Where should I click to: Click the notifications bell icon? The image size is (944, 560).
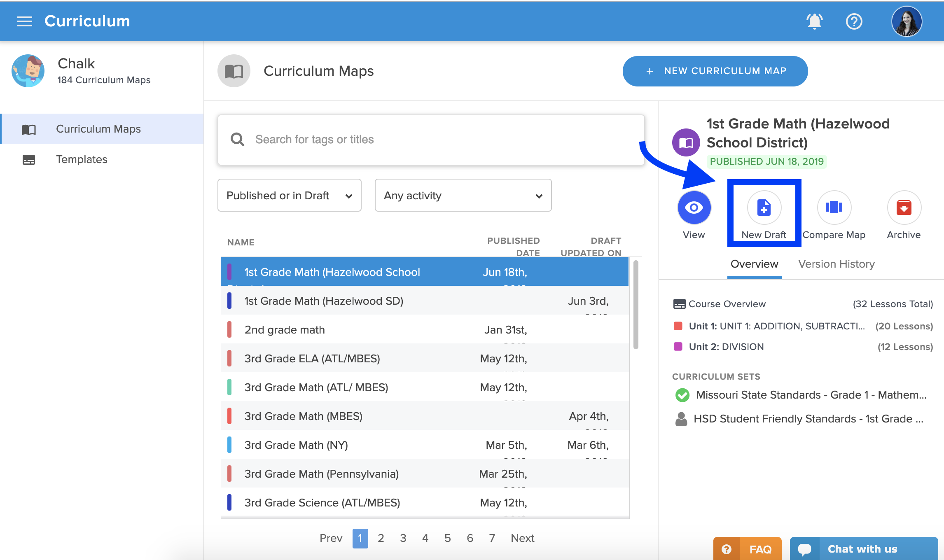(814, 21)
